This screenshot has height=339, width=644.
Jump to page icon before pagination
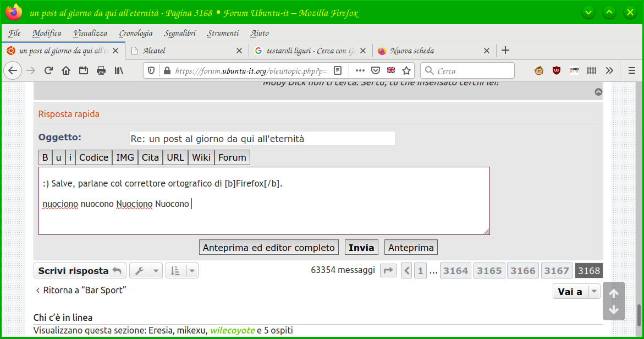coord(388,271)
